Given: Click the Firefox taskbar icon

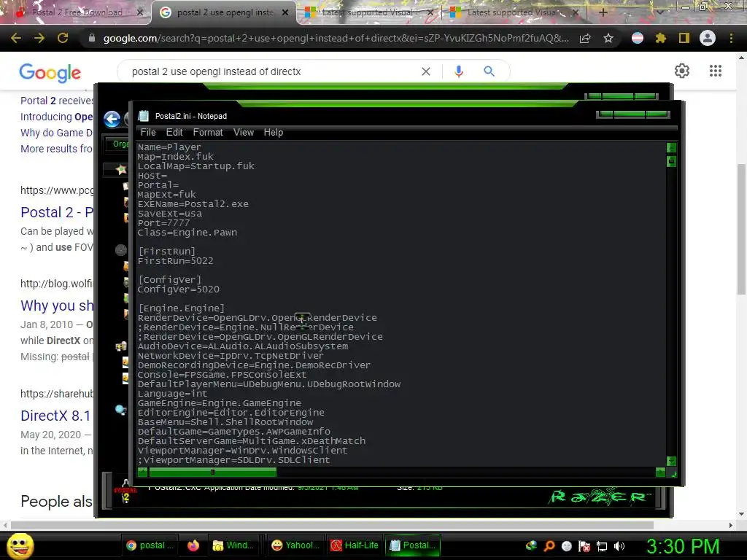Looking at the screenshot, I should click(x=193, y=545).
